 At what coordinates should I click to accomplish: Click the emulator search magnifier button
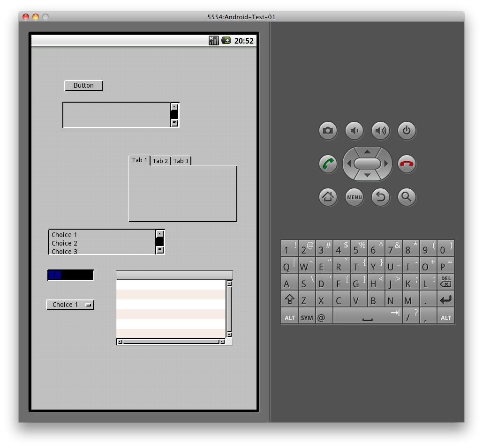point(407,197)
